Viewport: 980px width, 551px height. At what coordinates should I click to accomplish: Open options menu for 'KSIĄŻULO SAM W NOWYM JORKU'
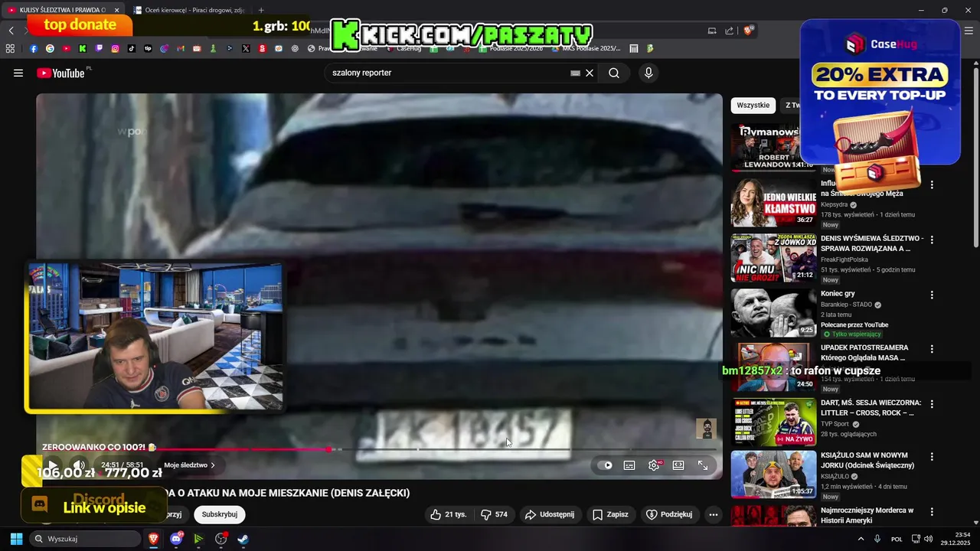[x=932, y=456]
